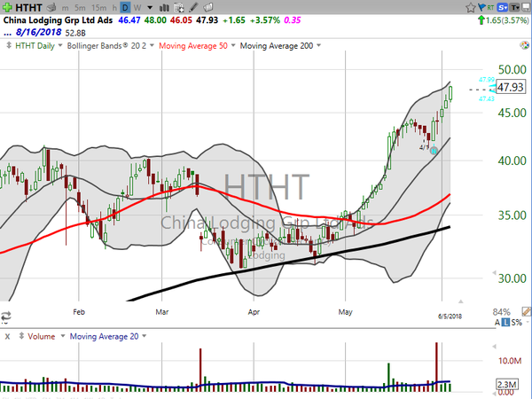The image size is (532, 399).
Task: Click the chart sync arrows icon
Action: [x=8, y=316]
